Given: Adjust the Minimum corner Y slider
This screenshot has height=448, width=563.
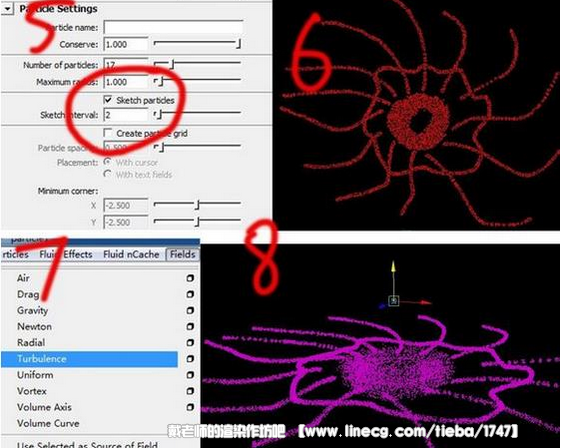Looking at the screenshot, I should pyautogui.click(x=197, y=221).
